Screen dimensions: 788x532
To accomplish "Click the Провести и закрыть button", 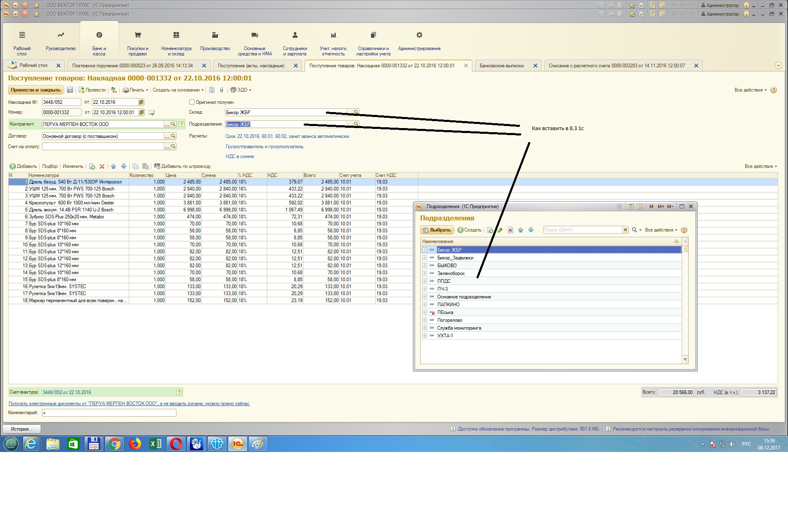I will pyautogui.click(x=36, y=90).
